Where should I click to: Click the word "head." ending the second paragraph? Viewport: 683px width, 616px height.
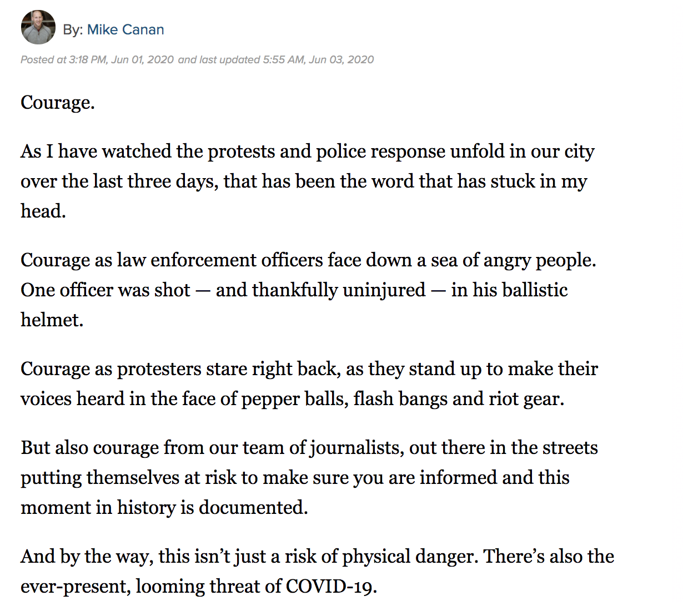click(43, 211)
